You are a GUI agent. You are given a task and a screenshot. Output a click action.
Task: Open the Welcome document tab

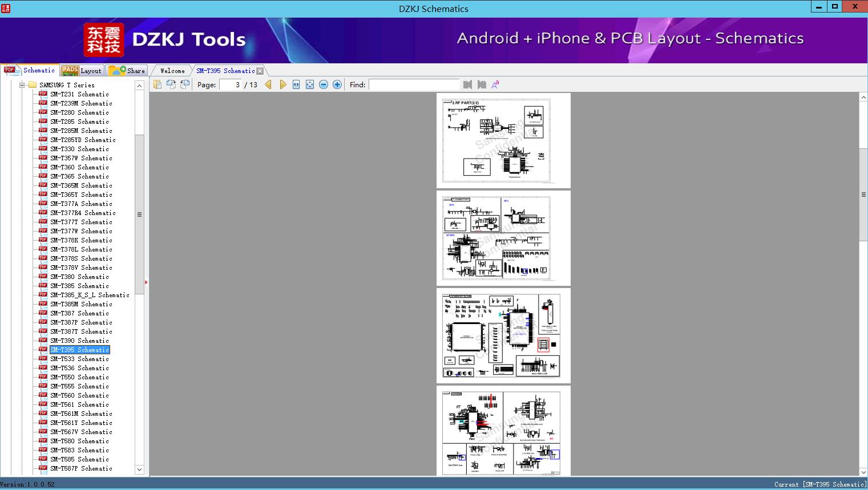point(172,71)
